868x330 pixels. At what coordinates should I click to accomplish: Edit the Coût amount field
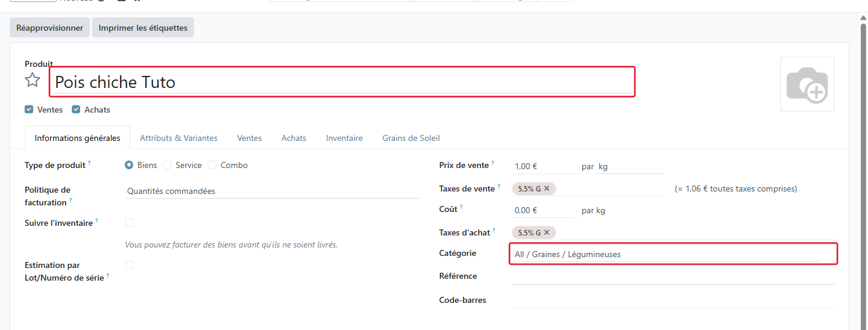pos(545,210)
